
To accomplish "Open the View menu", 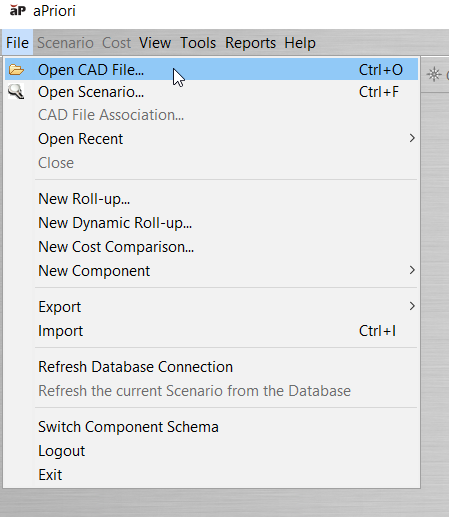I will point(155,43).
